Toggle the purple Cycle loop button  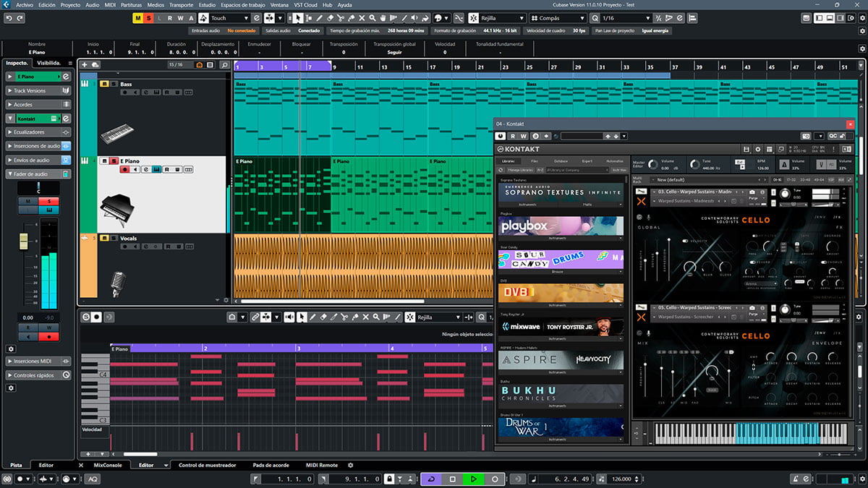tap(432, 479)
